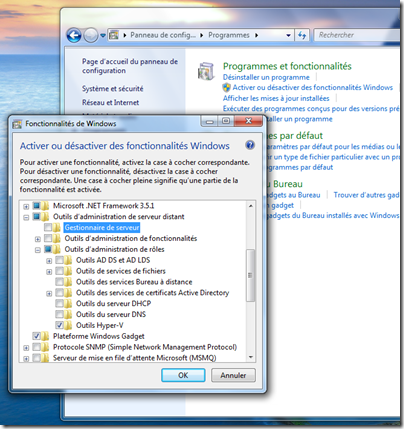Check the 'Gestionnaire de serveur' checkbox
This screenshot has width=404, height=429.
click(x=48, y=228)
